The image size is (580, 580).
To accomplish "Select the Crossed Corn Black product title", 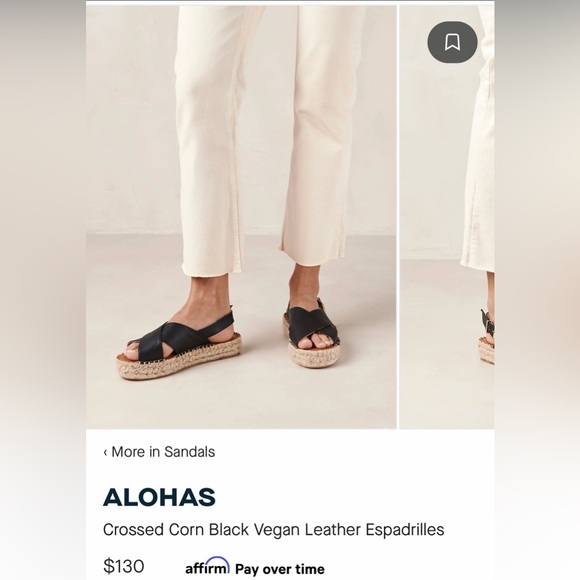I will tap(273, 530).
